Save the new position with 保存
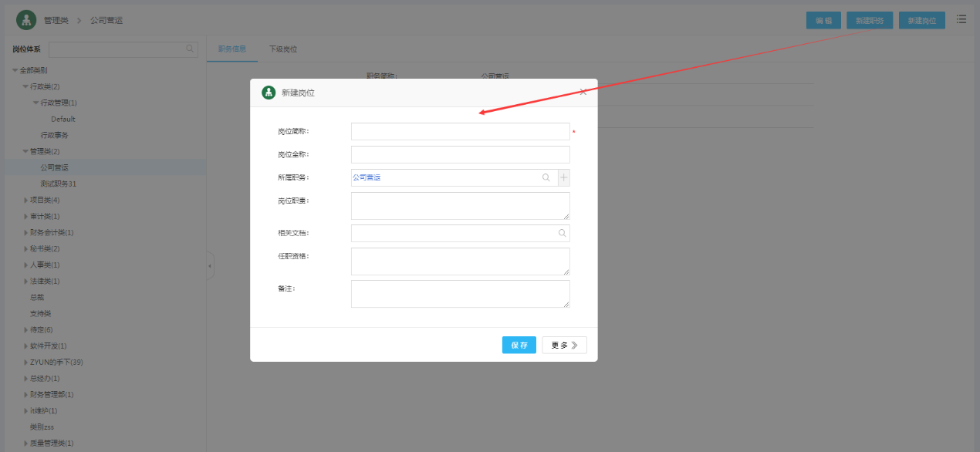Image resolution: width=980 pixels, height=452 pixels. coord(519,345)
